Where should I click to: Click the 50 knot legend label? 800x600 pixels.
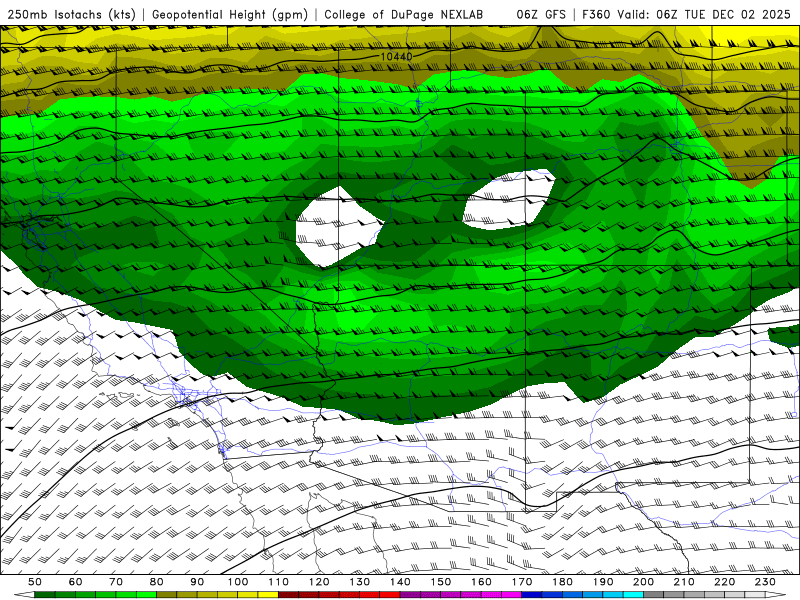[35, 582]
